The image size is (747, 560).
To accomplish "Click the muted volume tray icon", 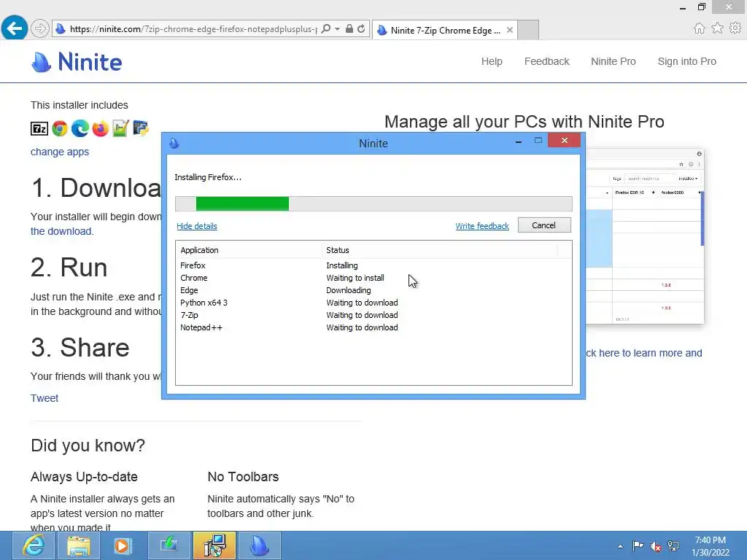I will 656,546.
